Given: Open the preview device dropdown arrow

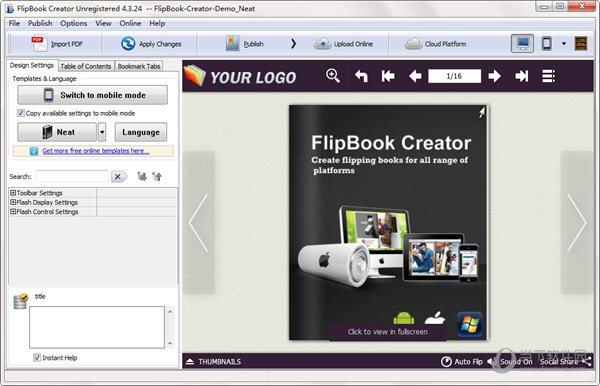Looking at the screenshot, I should point(564,44).
